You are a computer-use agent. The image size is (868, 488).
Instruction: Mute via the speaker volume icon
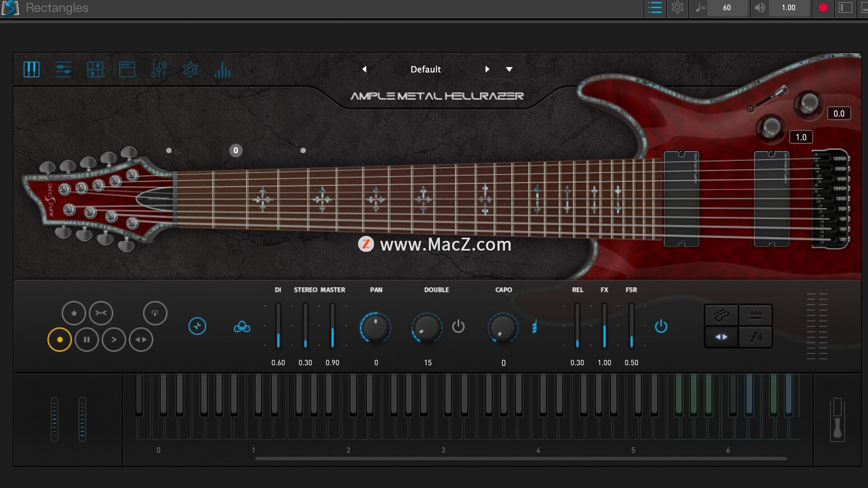pyautogui.click(x=760, y=8)
